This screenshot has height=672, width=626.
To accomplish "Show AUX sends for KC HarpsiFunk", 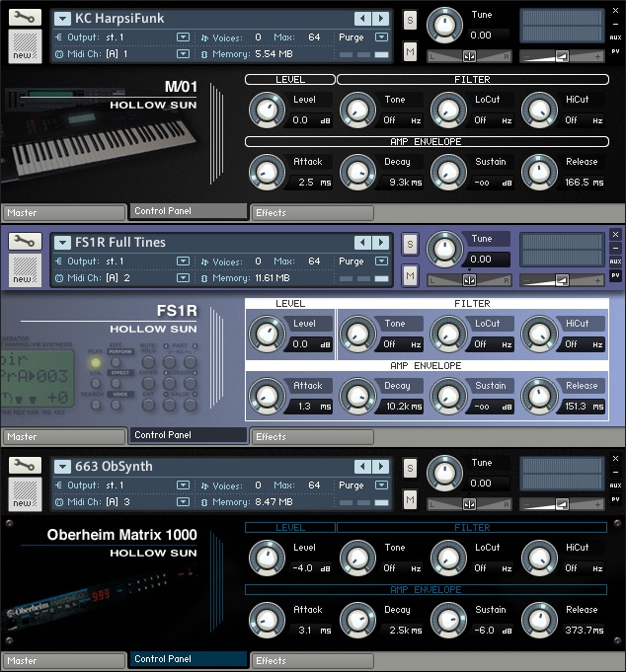I will point(615,37).
